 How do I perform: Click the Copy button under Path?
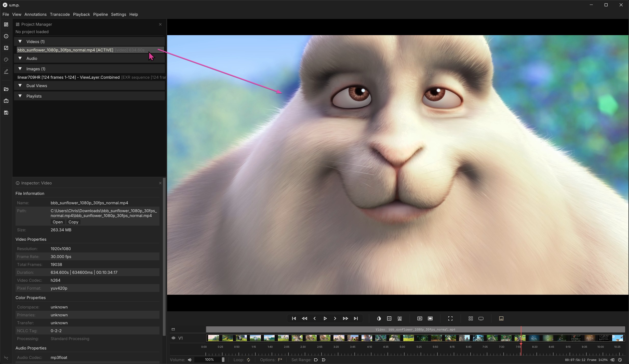[73, 222]
